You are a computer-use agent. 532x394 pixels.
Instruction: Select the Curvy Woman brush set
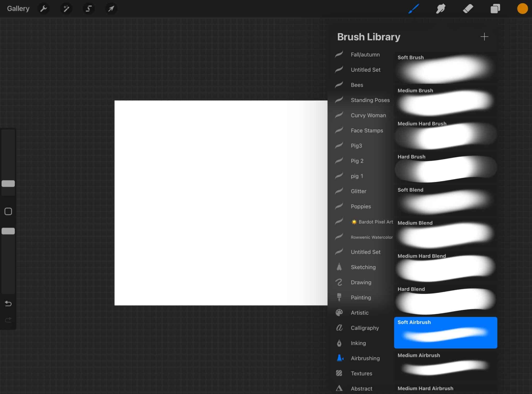[368, 115]
